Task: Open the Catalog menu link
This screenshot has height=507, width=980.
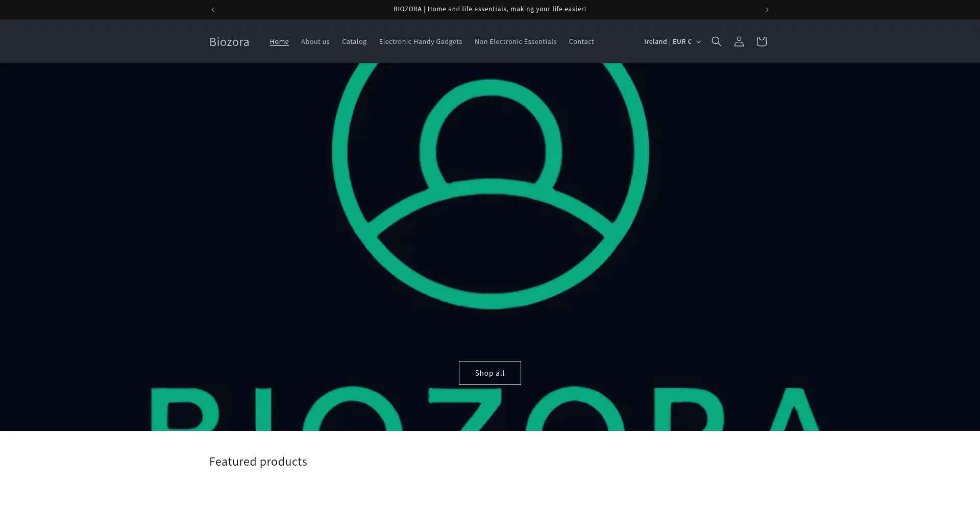Action: (354, 42)
